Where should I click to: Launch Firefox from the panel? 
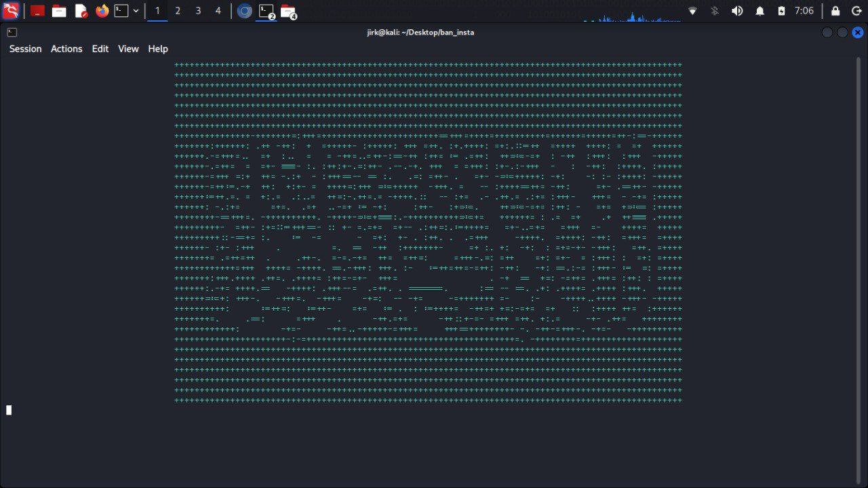102,11
